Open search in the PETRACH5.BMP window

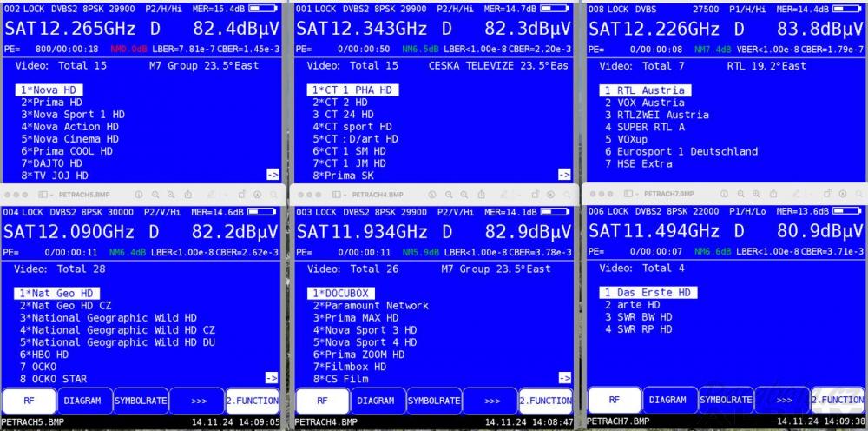pos(273,195)
